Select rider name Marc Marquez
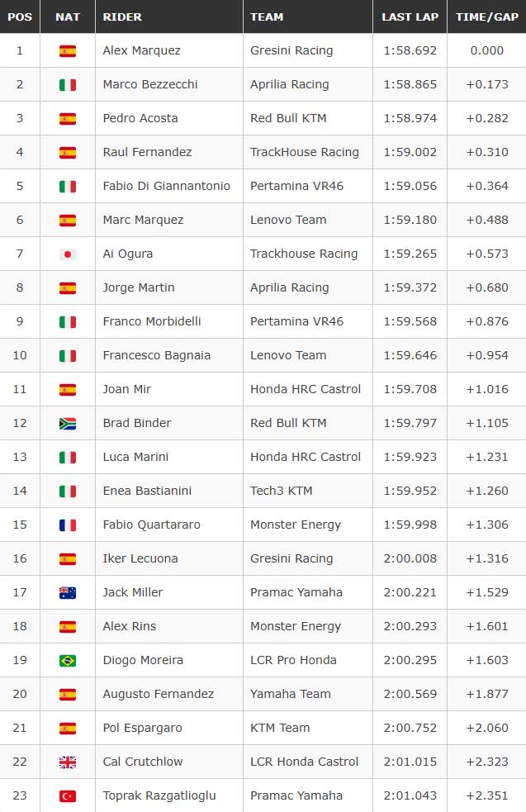The height and width of the screenshot is (812, 526). click(143, 220)
